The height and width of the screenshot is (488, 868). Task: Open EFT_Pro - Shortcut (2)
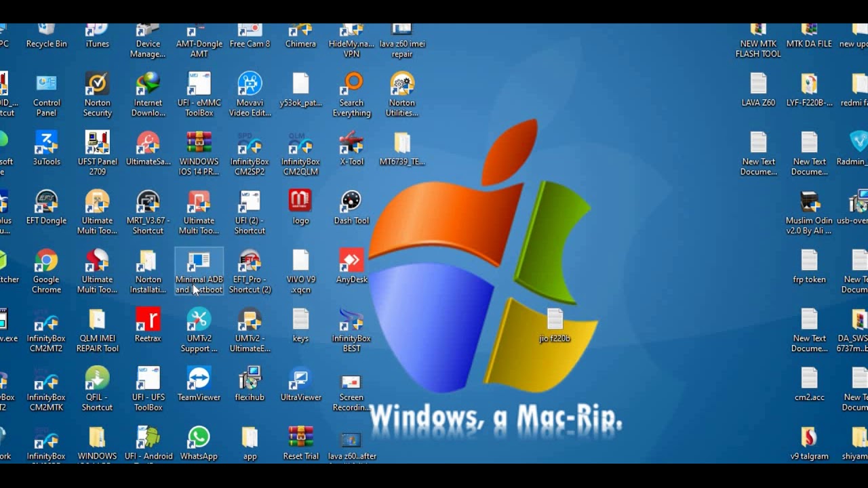[x=250, y=272]
